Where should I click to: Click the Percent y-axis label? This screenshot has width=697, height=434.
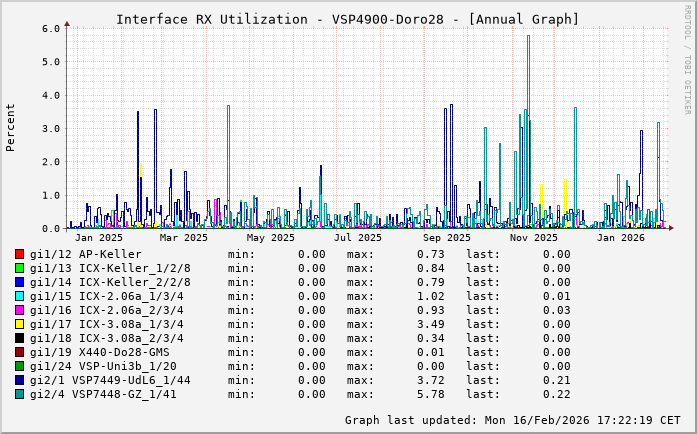(11, 128)
